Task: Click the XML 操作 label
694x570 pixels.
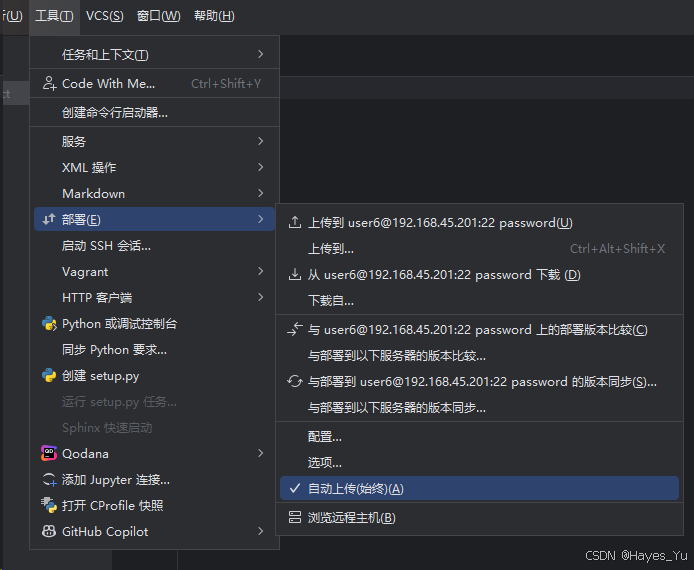Action: pos(89,168)
